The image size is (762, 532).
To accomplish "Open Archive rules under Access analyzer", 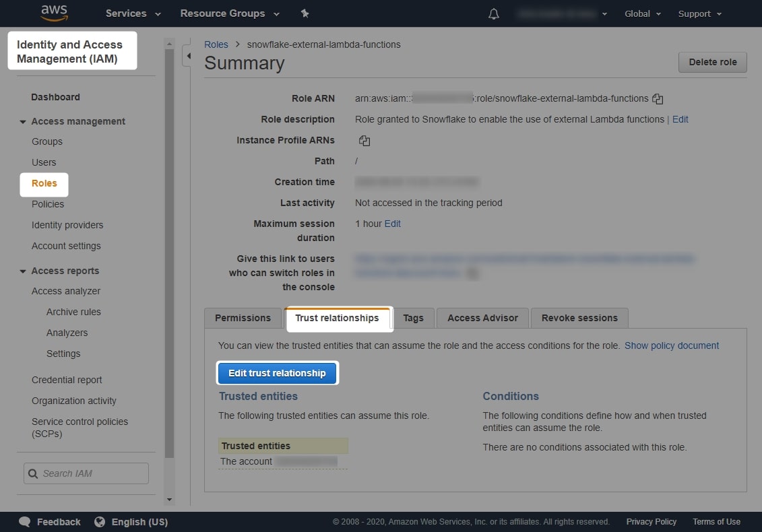I will [73, 312].
